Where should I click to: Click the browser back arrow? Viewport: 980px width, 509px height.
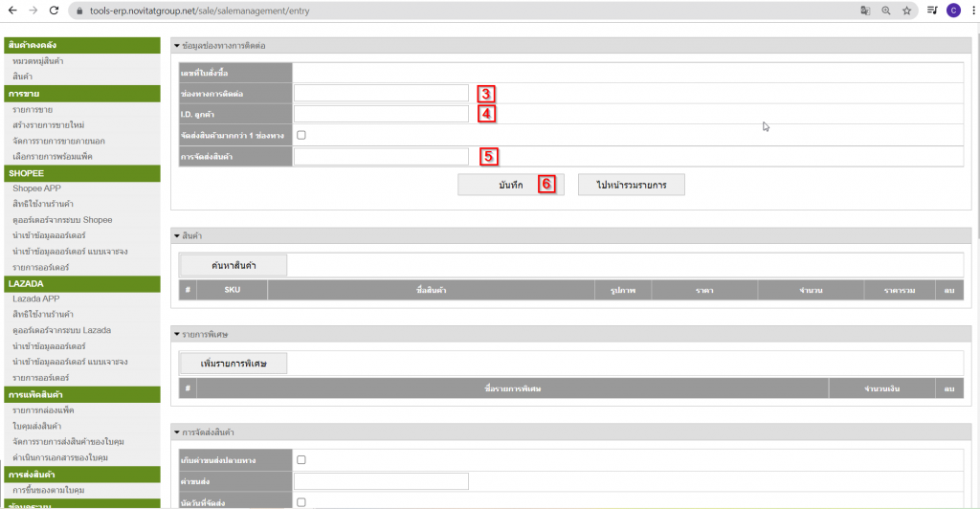click(11, 10)
